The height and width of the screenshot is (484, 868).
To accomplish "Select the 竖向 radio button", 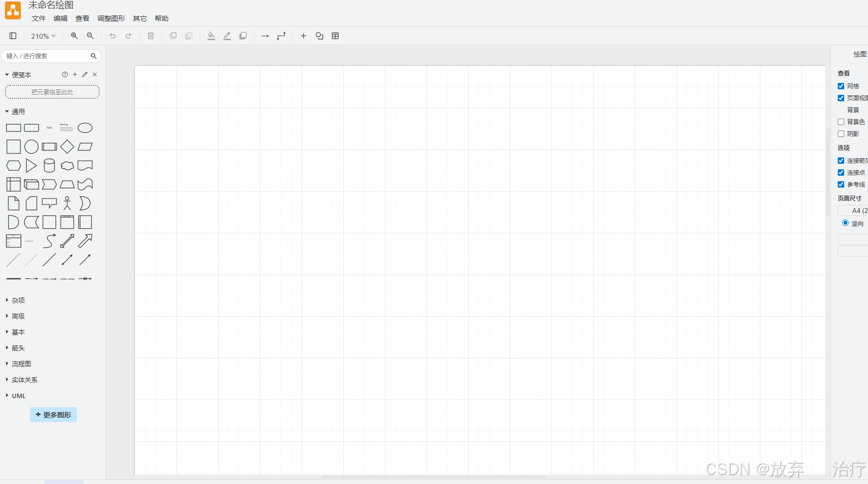I will click(846, 223).
